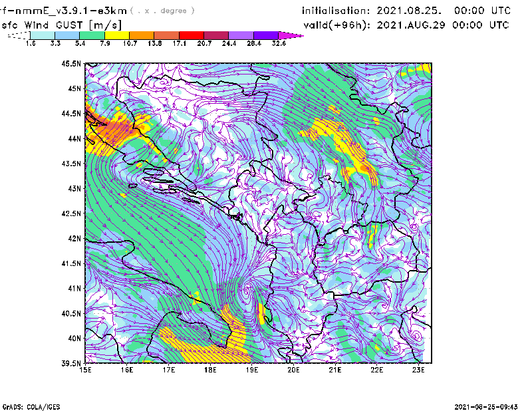Click the 'GrADS: COLA/IGES' footer text
This screenshot has height=411, width=532.
pyautogui.click(x=31, y=407)
